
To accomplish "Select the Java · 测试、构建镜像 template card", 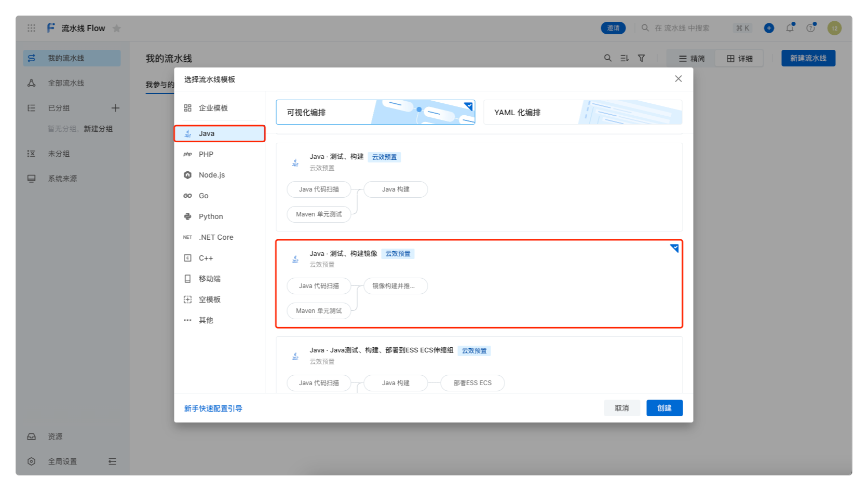I will [479, 284].
